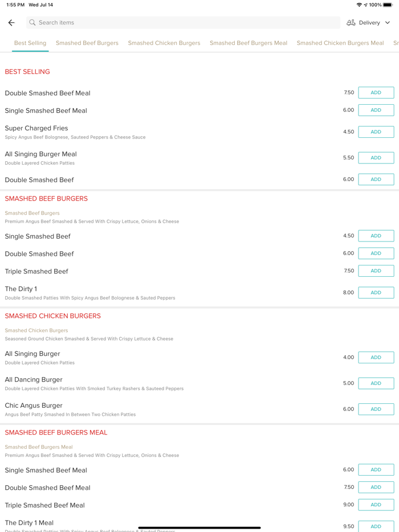The width and height of the screenshot is (399, 532).
Task: Open the Smashed Chicken Burgers tab
Action: [164, 43]
